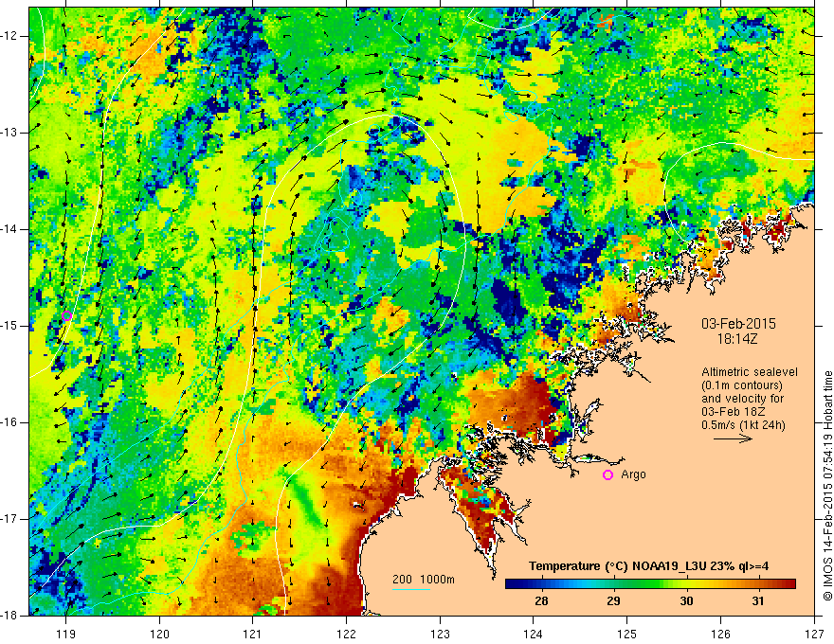
Task: Click the IMOS copyright timestamp text
Action: click(x=827, y=486)
